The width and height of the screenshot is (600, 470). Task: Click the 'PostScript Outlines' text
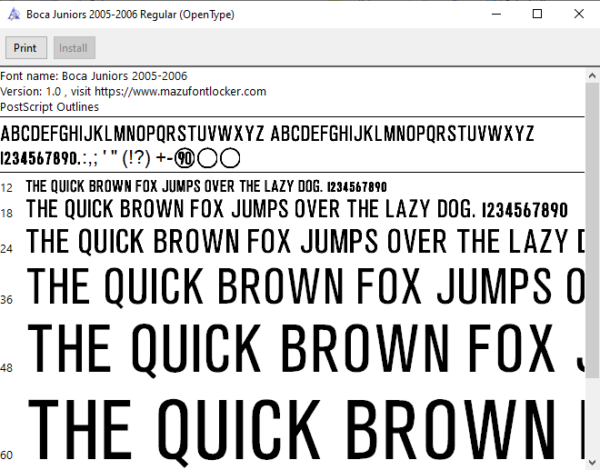pos(49,107)
